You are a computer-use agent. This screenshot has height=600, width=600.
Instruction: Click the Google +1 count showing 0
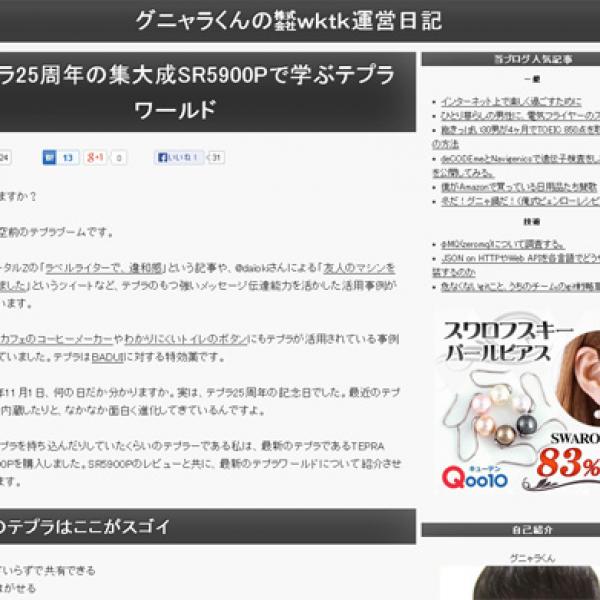click(x=119, y=157)
